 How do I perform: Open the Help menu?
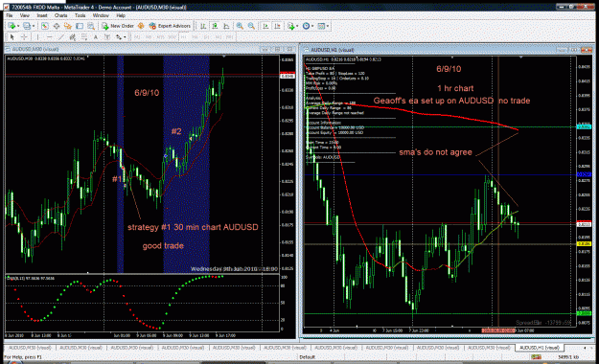pos(121,15)
